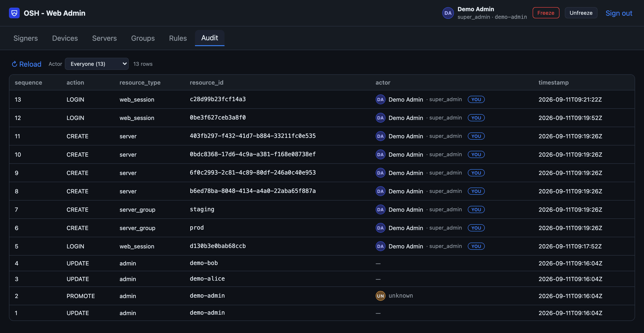This screenshot has width=644, height=333.
Task: Click the YOU badge in sequence 8 row
Action: coord(476,191)
